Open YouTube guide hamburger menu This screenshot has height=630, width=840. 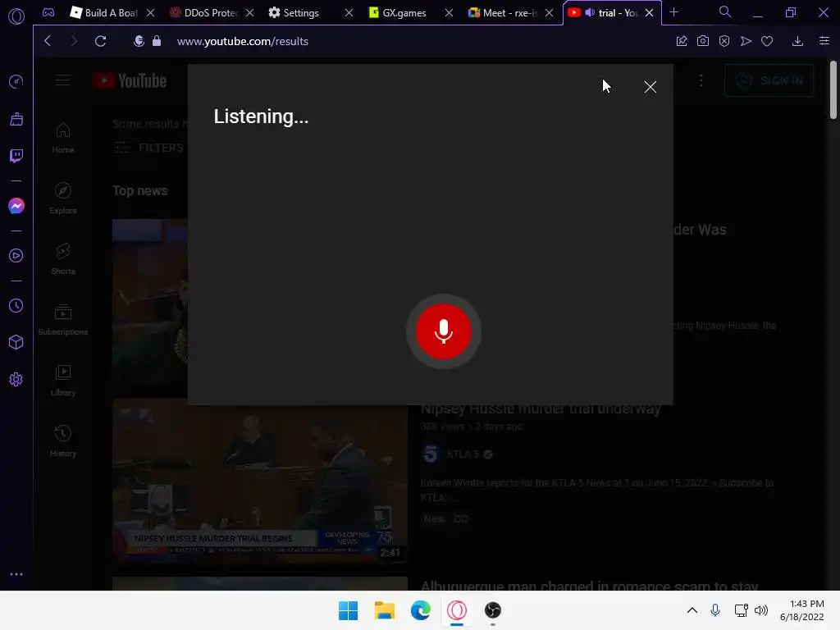[x=62, y=80]
